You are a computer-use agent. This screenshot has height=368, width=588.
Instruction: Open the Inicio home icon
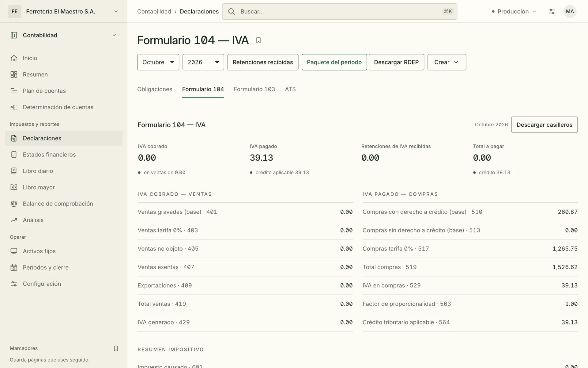[x=14, y=58]
